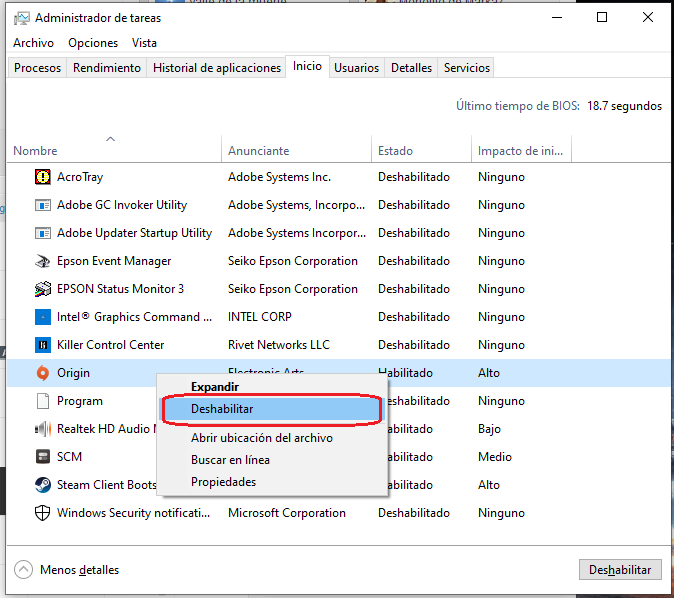Select the Program entry name
Screen dimensions: 674x598
point(80,401)
